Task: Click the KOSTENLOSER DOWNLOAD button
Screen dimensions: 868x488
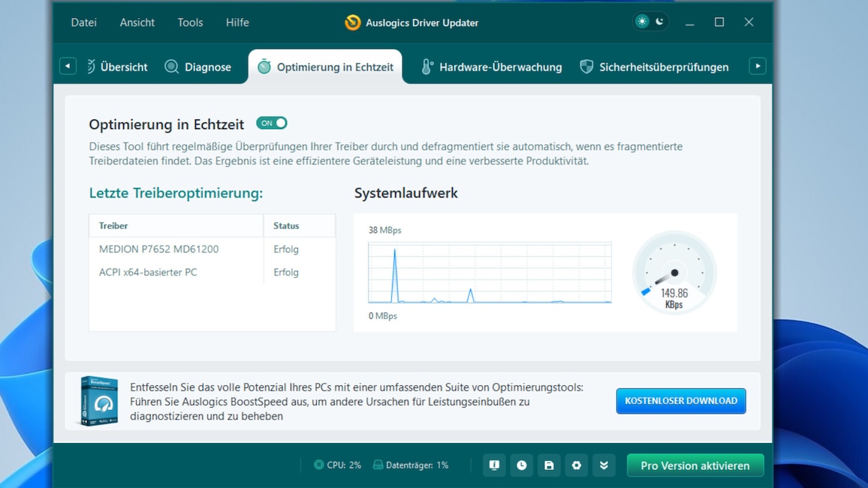Action: tap(681, 401)
